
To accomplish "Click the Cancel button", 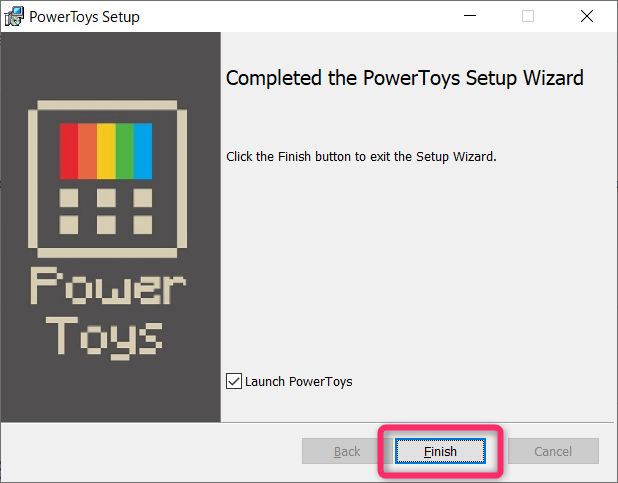I will 553,451.
